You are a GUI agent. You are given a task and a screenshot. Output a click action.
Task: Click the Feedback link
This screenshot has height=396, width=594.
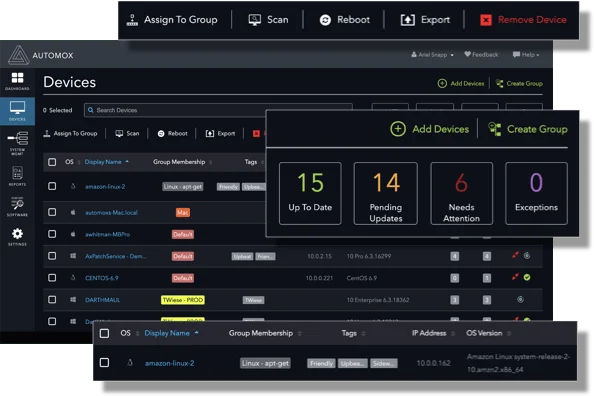(x=481, y=55)
